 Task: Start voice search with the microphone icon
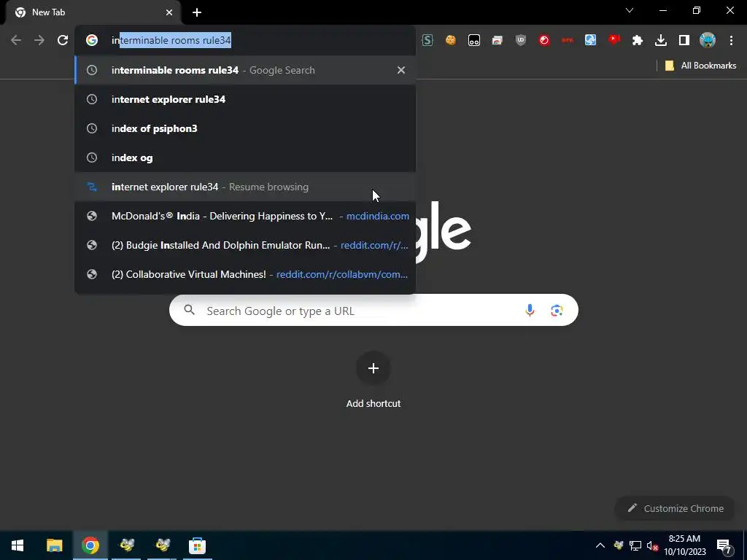click(530, 311)
